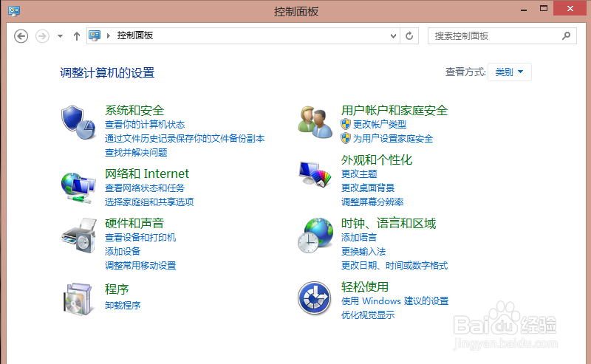Open the recent locations dropdown arrow
The width and height of the screenshot is (591, 364).
[60, 36]
